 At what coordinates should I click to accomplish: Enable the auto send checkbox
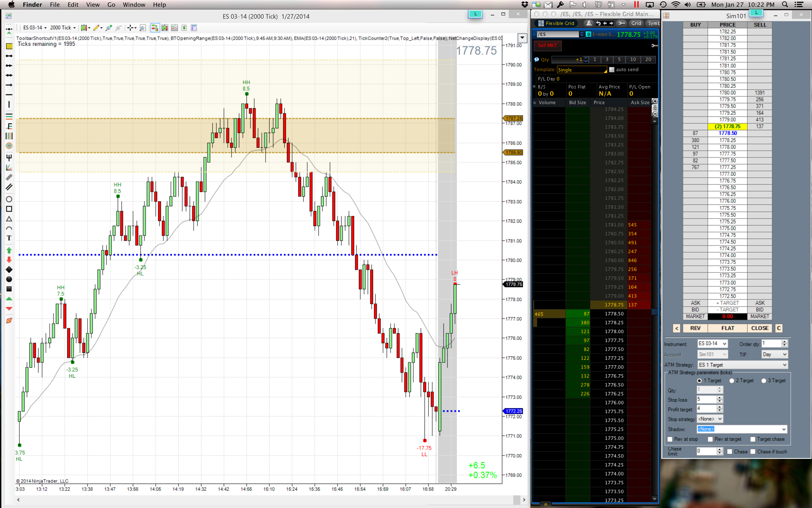612,70
